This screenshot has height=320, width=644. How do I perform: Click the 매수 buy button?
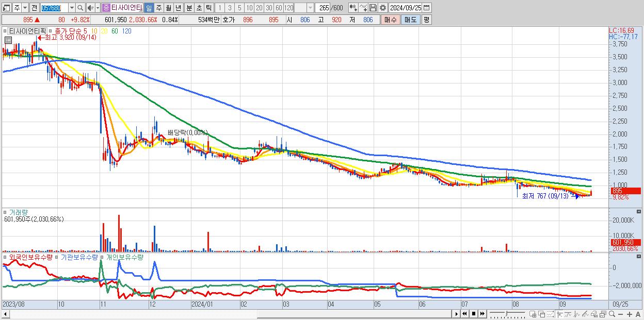click(390, 20)
